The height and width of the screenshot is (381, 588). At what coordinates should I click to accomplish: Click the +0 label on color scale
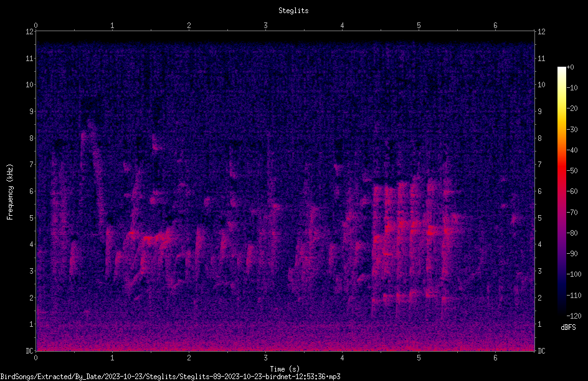click(x=570, y=67)
